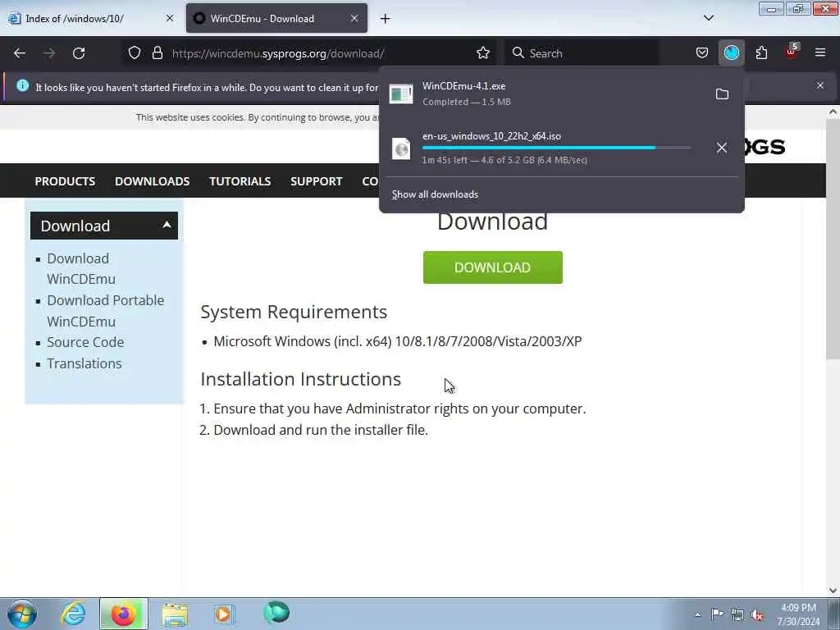Open the uBlock Origin extension icon
The height and width of the screenshot is (630, 840).
click(792, 52)
